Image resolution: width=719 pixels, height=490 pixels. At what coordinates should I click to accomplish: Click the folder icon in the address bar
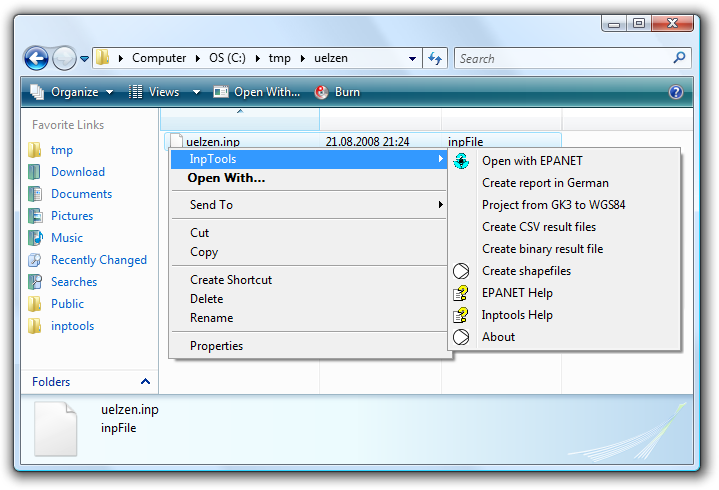pos(103,58)
